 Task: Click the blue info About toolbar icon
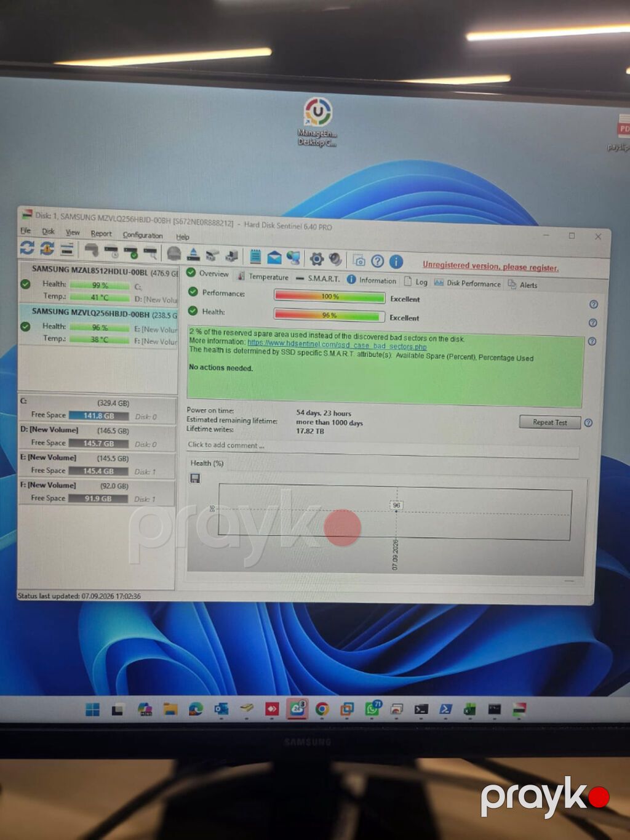[396, 262]
